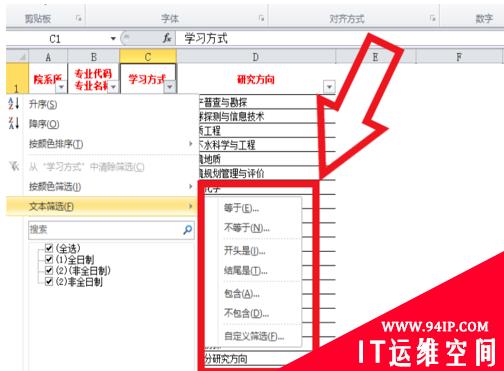Open the font group dialog launcher
Image resolution: width=504 pixels, height=371 pixels.
[x=262, y=18]
